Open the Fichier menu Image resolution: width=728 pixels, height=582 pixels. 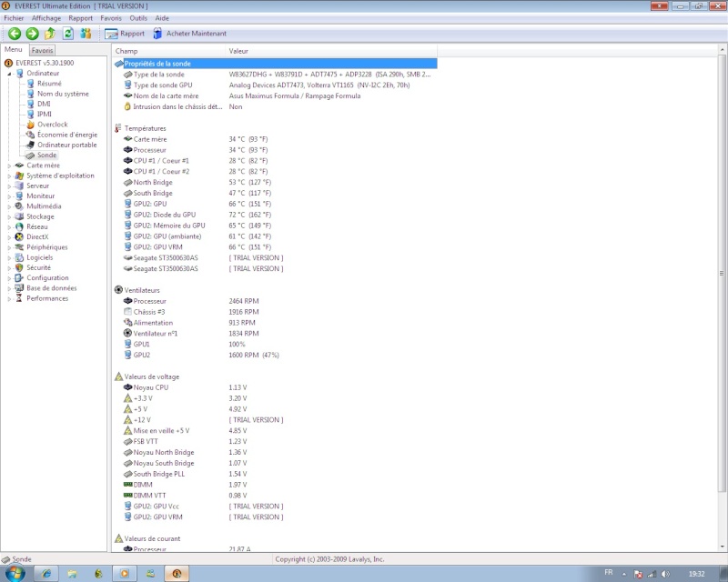(x=14, y=18)
